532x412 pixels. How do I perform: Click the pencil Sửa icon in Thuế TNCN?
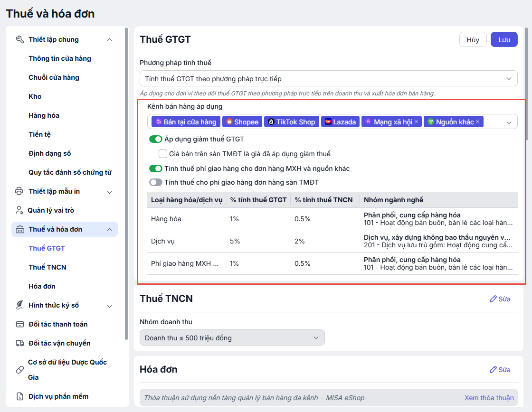[x=493, y=299]
